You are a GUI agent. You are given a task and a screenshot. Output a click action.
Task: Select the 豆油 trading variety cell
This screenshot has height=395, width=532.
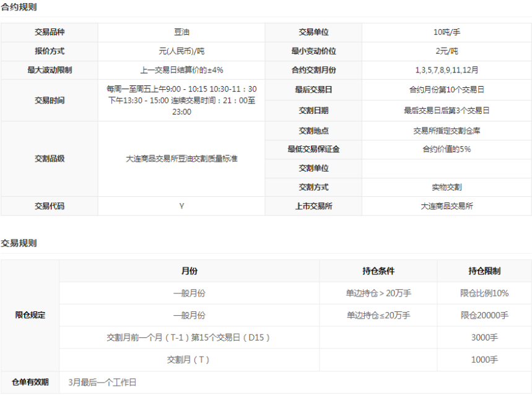pyautogui.click(x=181, y=32)
